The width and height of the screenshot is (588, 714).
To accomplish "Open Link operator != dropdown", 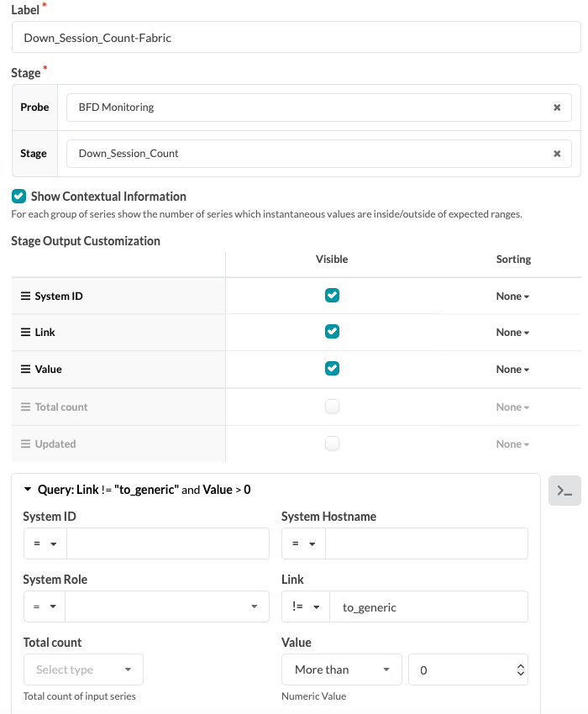I will (x=306, y=606).
